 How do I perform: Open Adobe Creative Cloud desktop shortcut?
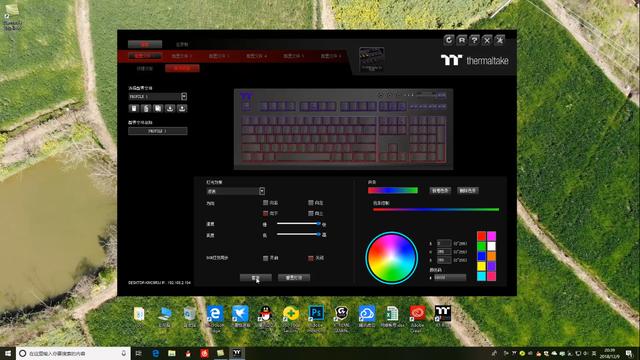418,314
